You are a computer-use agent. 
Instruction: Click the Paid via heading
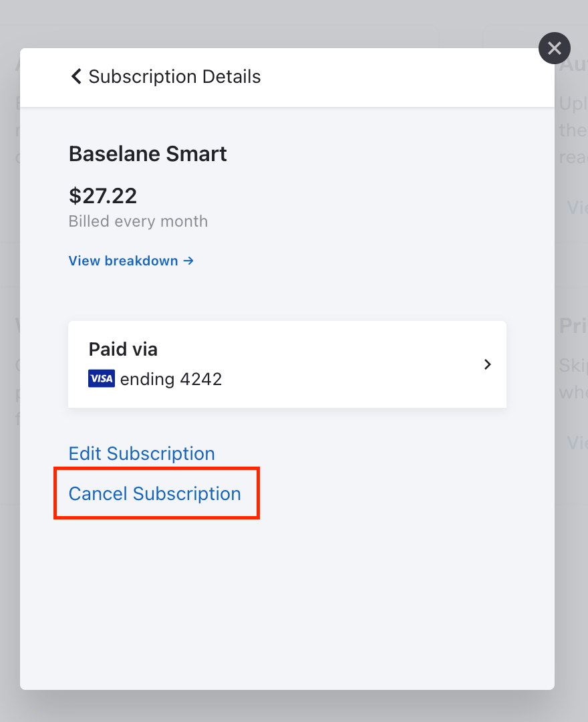click(123, 349)
